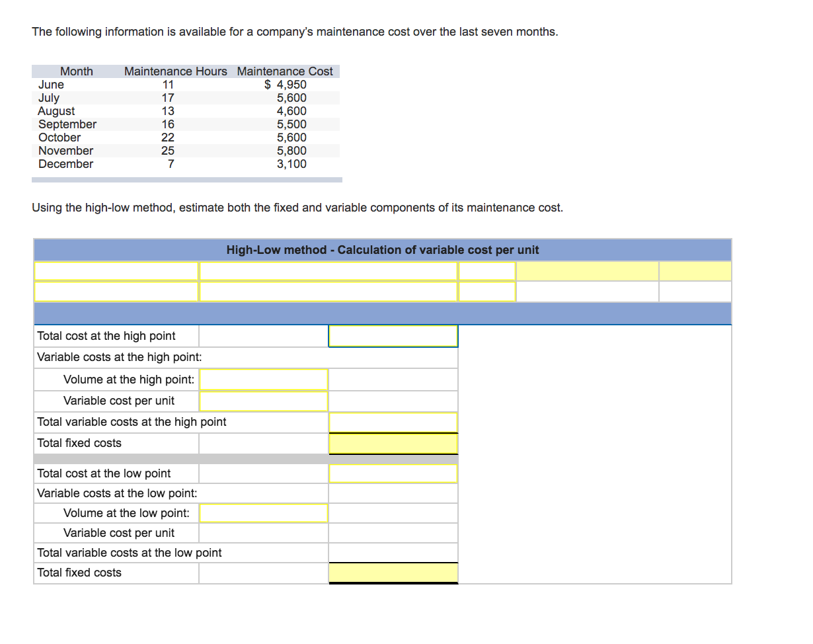Enter the Volume at the high point field
Viewport: 813px width, 644px height.
point(262,379)
